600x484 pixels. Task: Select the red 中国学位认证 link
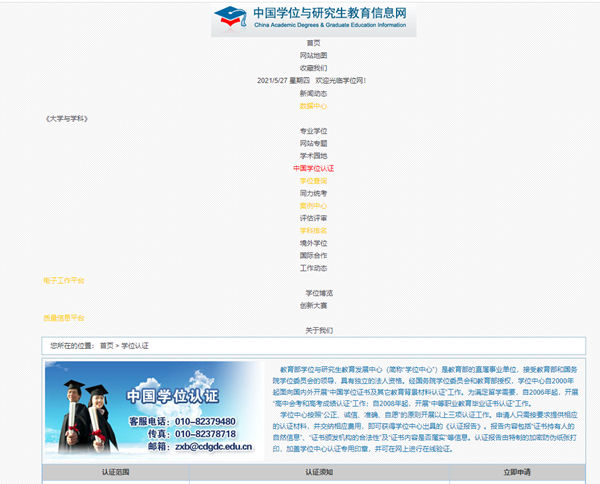click(313, 168)
